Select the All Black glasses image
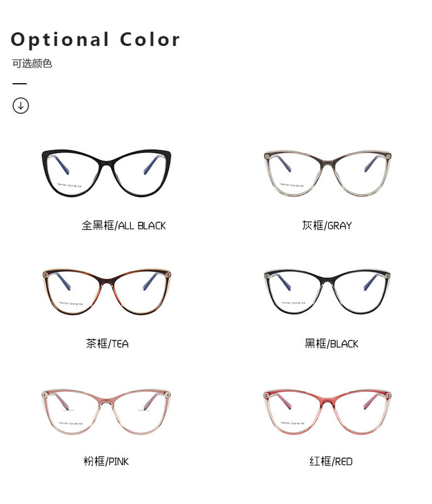The height and width of the screenshot is (504, 432). point(106,173)
